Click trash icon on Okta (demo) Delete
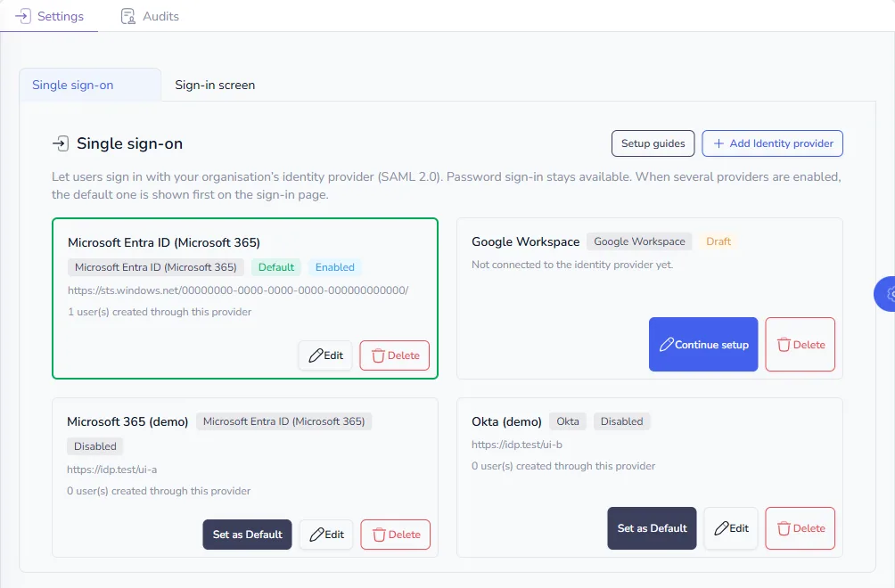This screenshot has height=588, width=895. coord(784,528)
